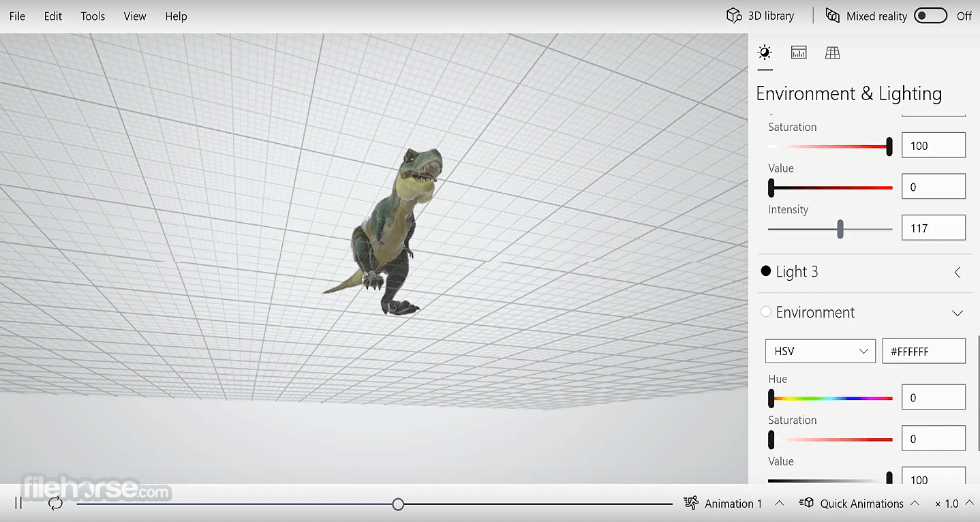Open the Edit menu
Viewport: 980px width, 522px height.
tap(53, 16)
